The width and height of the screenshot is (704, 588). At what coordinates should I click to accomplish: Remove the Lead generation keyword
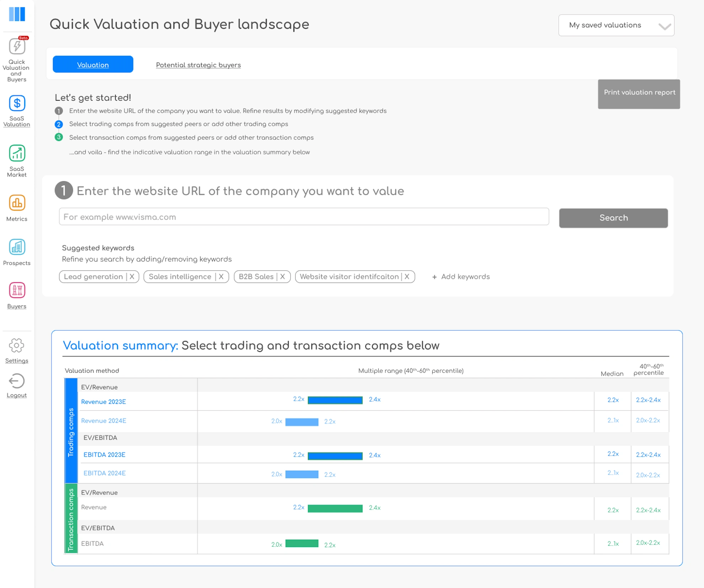tap(132, 277)
